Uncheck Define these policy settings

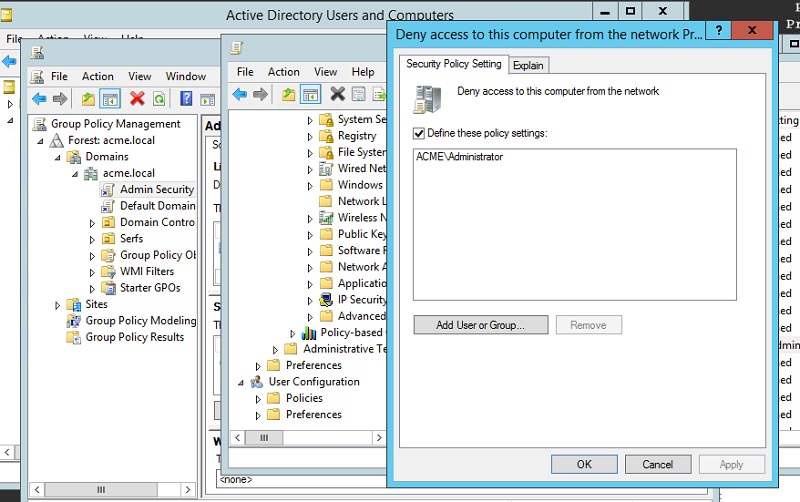click(x=418, y=134)
